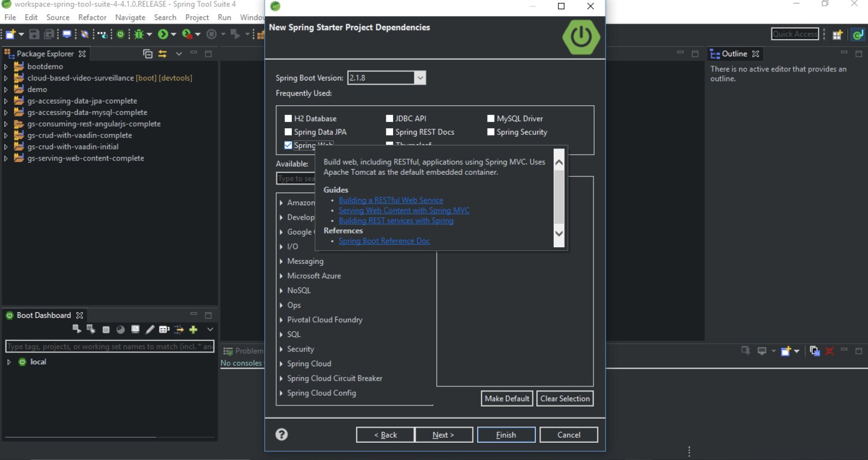Open Building a RESTful Web Service link

391,200
